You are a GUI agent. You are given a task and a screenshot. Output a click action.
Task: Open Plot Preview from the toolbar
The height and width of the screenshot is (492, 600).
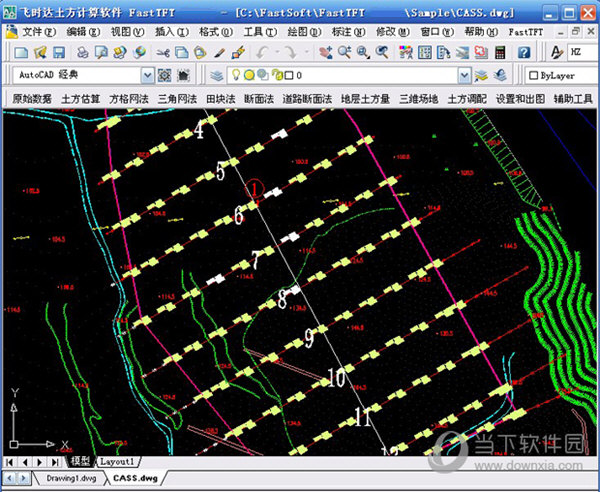point(101,52)
